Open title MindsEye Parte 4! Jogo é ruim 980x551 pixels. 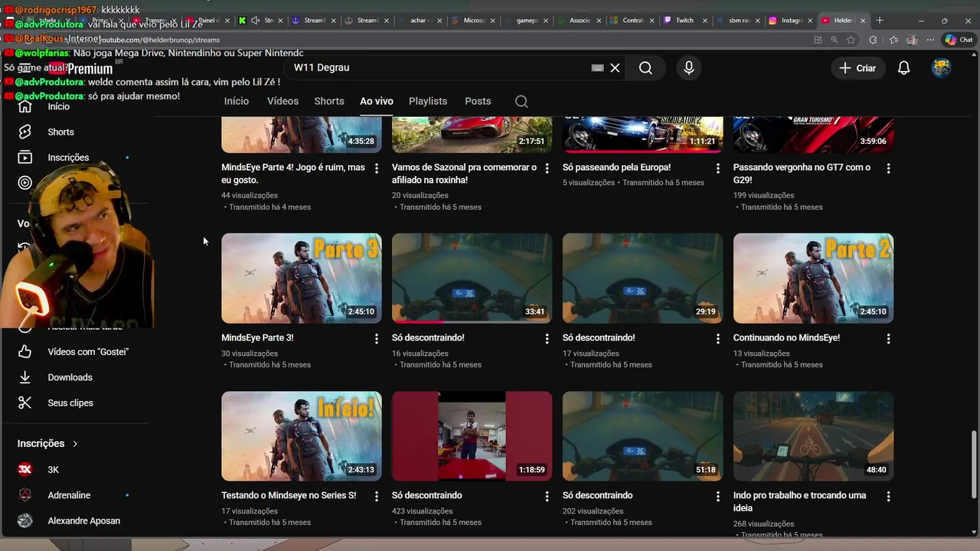tap(293, 174)
